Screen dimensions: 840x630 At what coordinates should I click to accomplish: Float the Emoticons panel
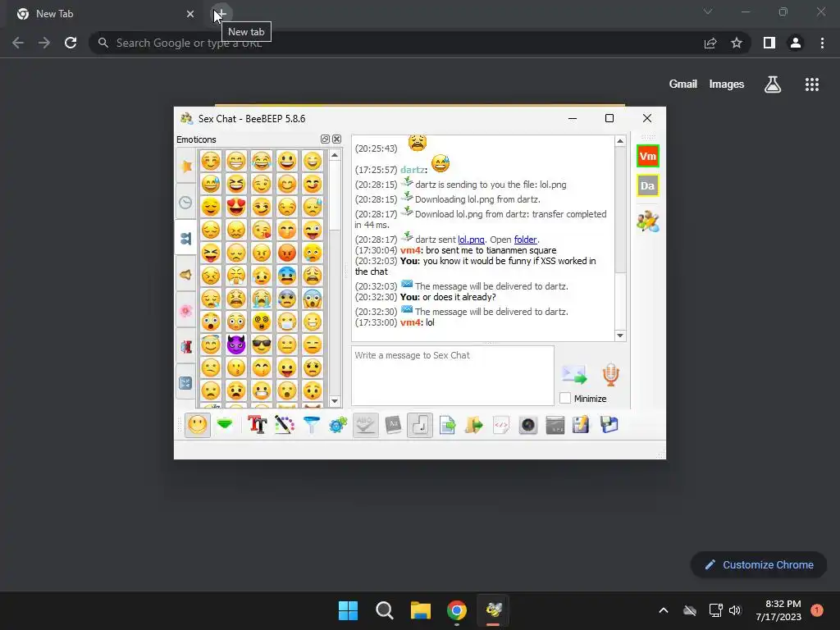pos(325,139)
